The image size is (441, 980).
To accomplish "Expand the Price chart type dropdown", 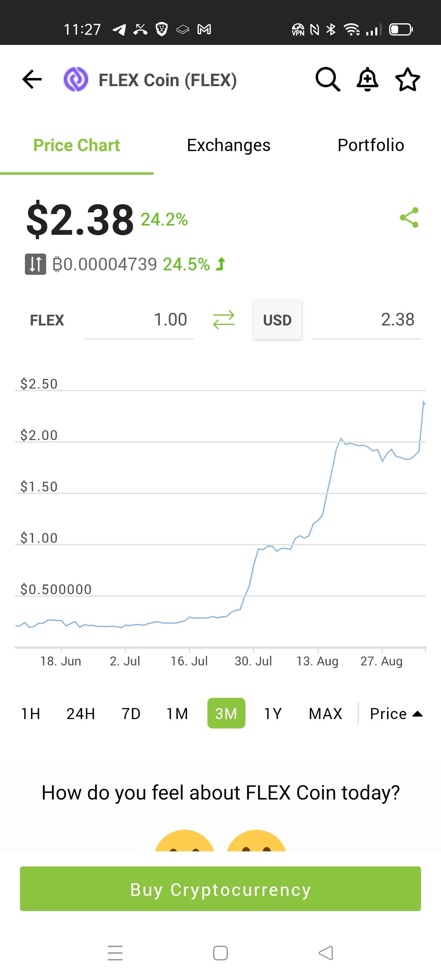I will pos(396,714).
